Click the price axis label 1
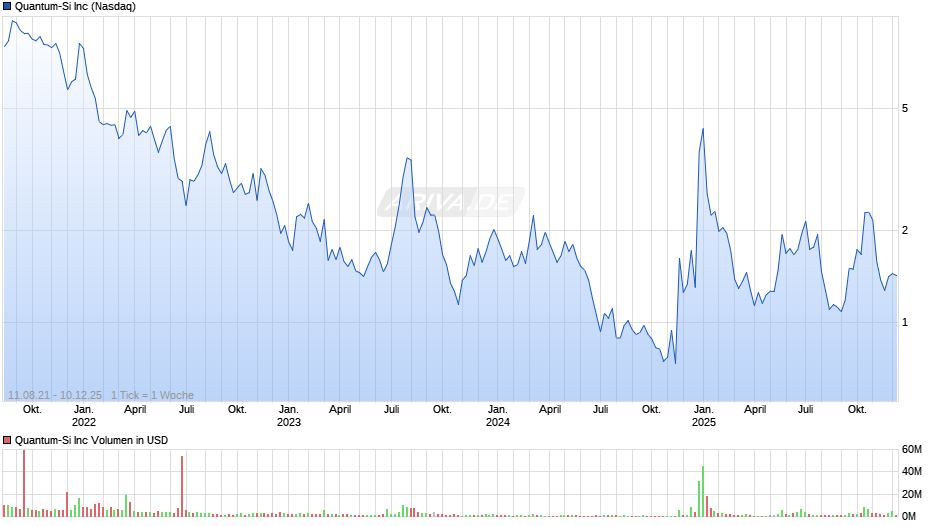The image size is (940, 526). pos(905,323)
